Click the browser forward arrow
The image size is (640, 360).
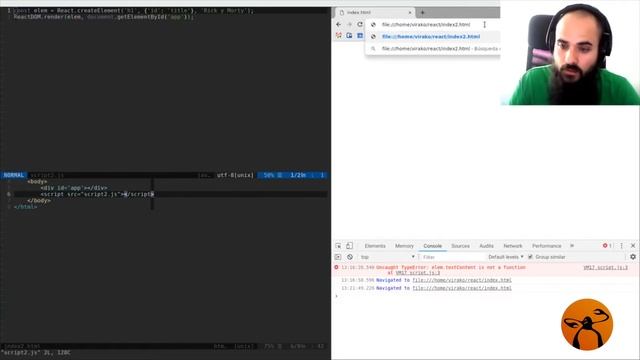point(349,24)
